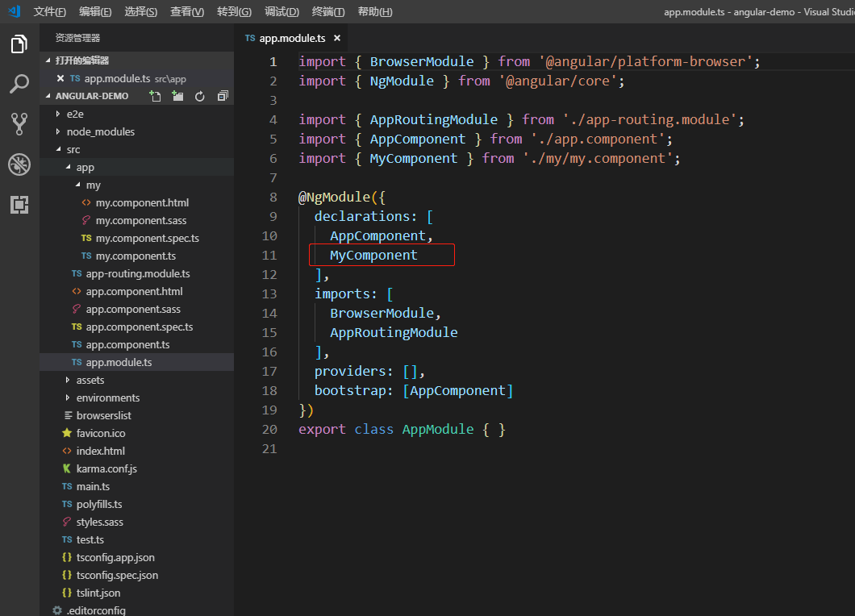Refresh the explorer file tree
855x616 pixels.
199,96
